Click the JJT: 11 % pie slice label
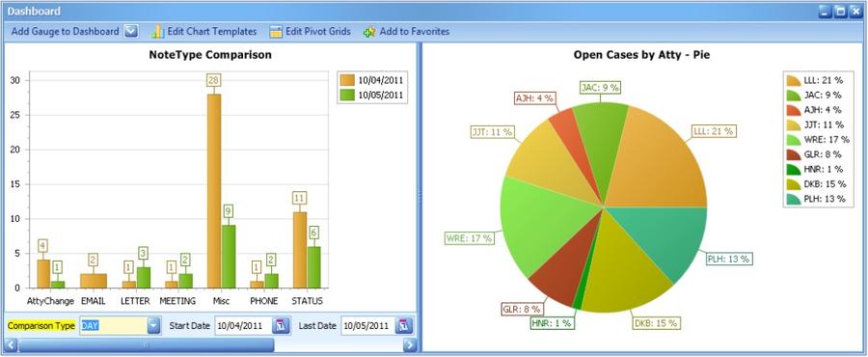Viewport: 868px width, 357px height. tap(492, 132)
